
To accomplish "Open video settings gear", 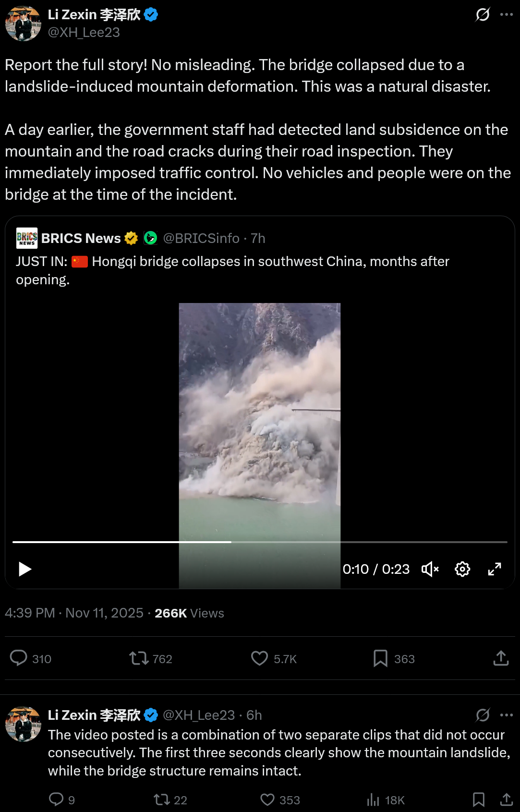I will [462, 569].
